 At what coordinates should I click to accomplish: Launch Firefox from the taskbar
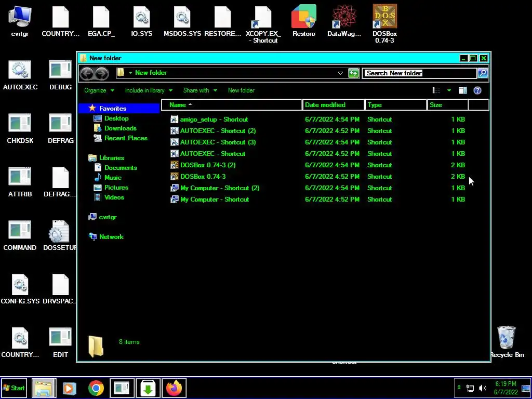pos(174,388)
